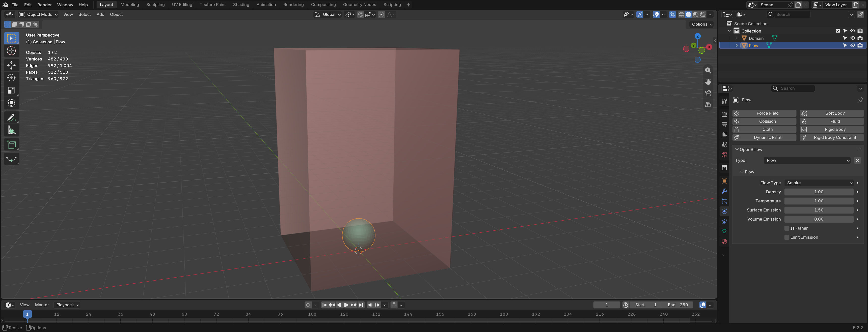This screenshot has height=332, width=868.
Task: Hide the Flow object in viewport
Action: [853, 45]
